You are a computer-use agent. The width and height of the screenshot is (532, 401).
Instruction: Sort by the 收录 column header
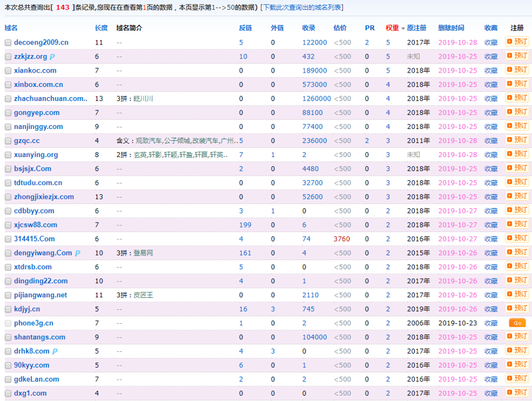pyautogui.click(x=308, y=28)
